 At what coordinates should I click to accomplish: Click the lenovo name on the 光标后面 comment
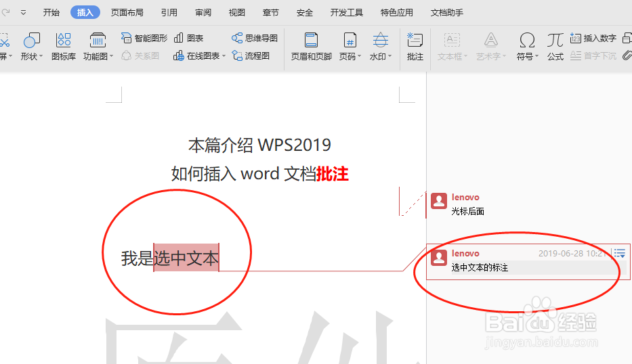point(465,197)
